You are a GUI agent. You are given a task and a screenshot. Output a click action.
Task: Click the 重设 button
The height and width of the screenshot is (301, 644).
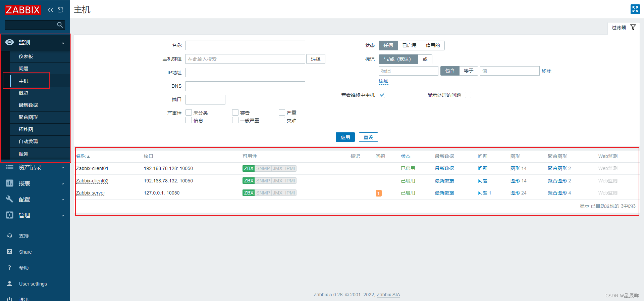coord(368,137)
